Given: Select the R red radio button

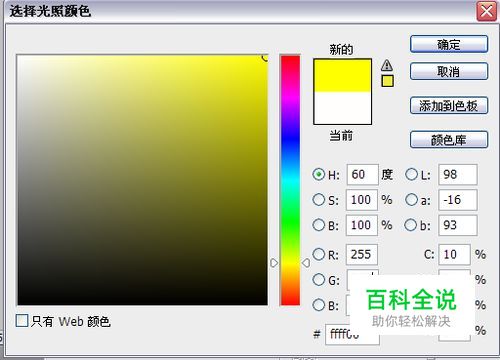Looking at the screenshot, I should 318,254.
